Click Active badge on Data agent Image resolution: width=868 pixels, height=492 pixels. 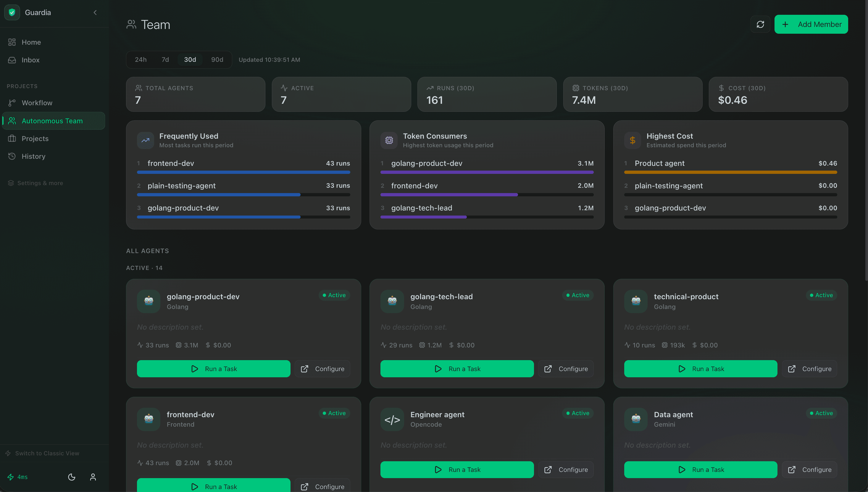(x=821, y=413)
